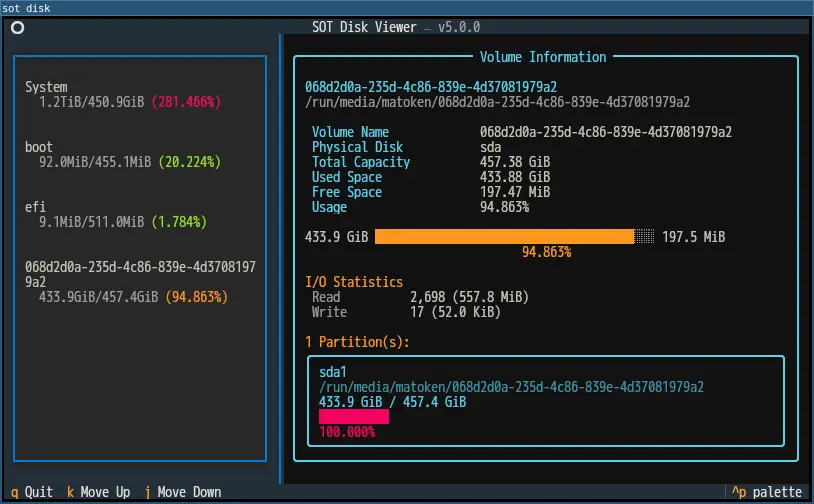Viewport: 814px width, 504px height.
Task: Click the Total Capacity value 457.38 GiB
Action: point(514,162)
